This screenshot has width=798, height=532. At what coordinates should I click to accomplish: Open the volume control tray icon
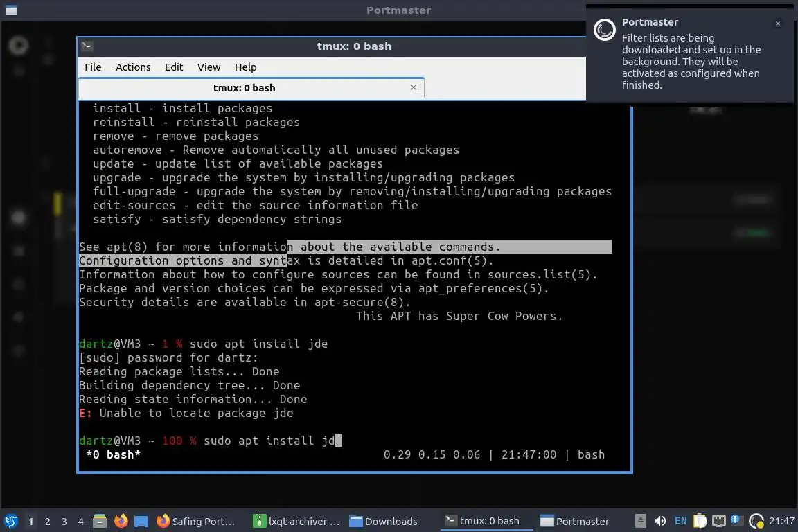[660, 521]
